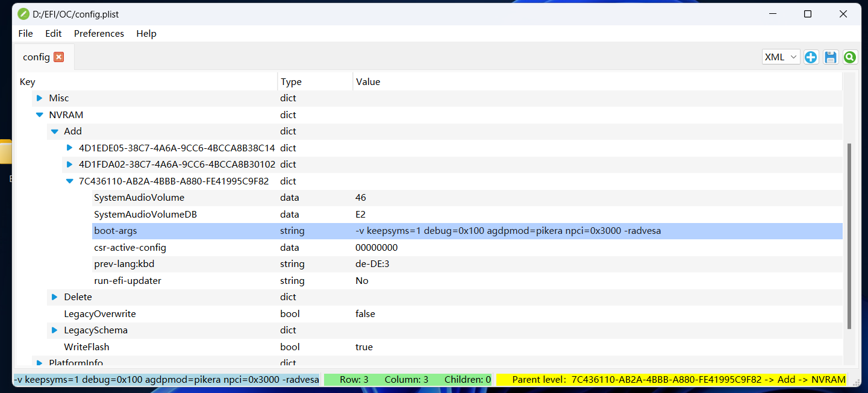868x393 pixels.
Task: Expand the 4D1EDE05-38C7 GUID node
Action: point(69,148)
